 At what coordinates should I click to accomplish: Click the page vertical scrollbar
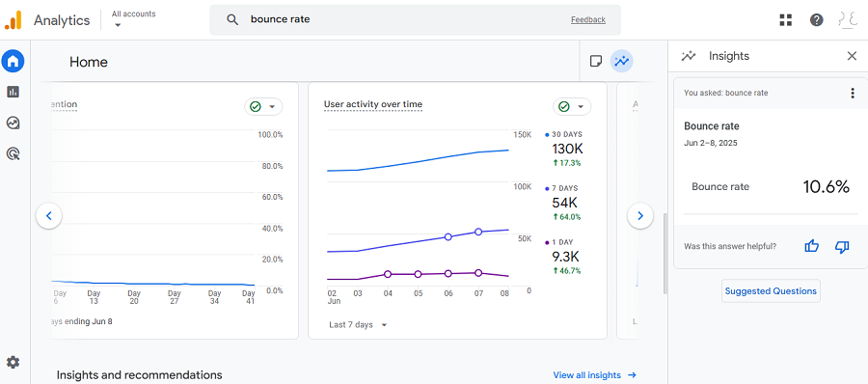point(665,253)
